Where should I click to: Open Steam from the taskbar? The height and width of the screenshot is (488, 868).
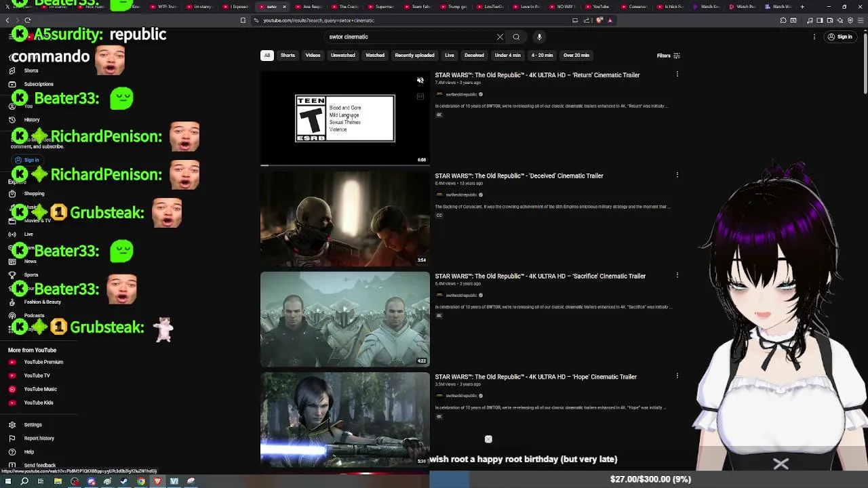124,481
